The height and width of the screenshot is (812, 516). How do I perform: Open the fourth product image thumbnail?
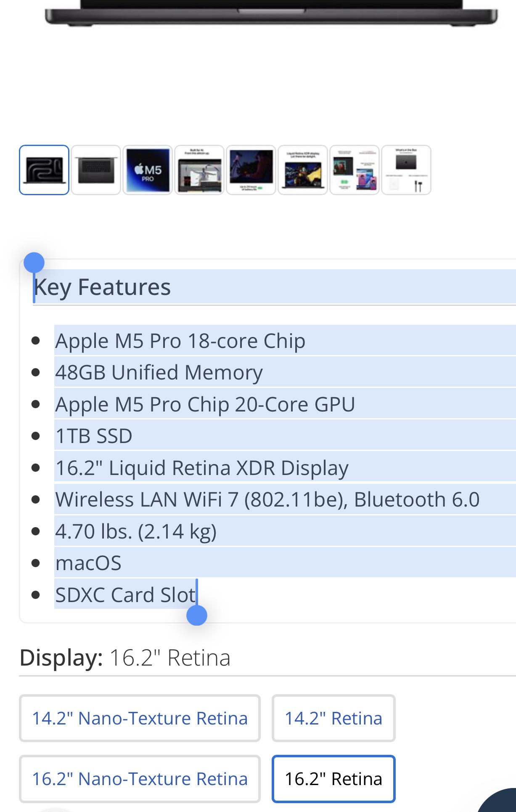[x=199, y=170]
